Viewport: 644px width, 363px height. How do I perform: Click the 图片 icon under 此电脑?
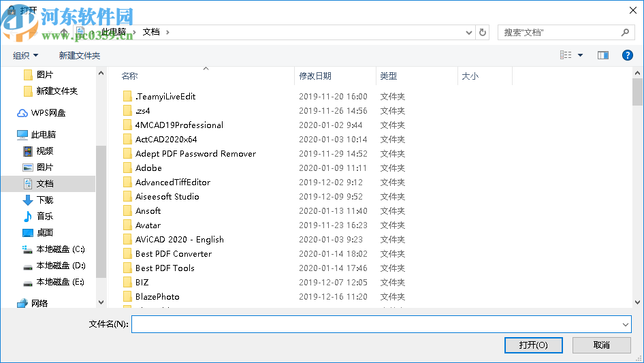(x=27, y=168)
